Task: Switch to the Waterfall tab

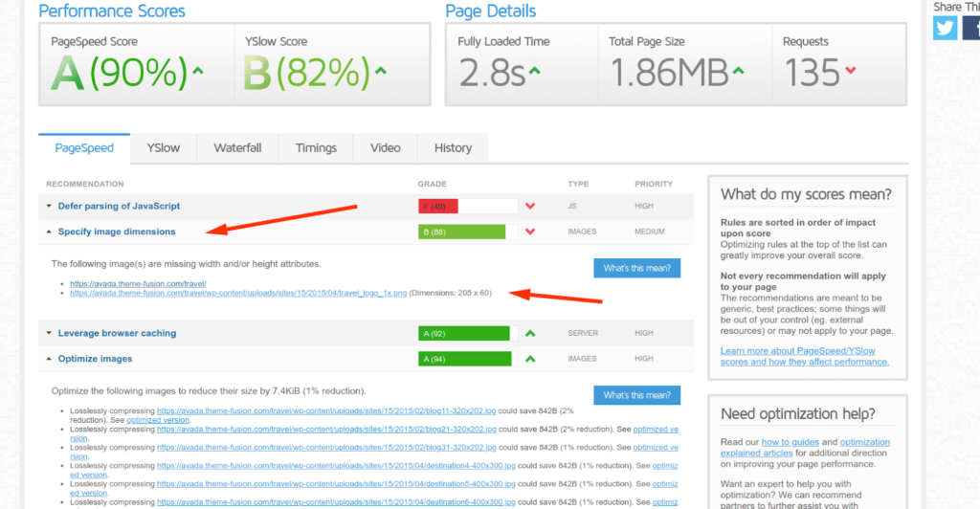Action: tap(237, 148)
